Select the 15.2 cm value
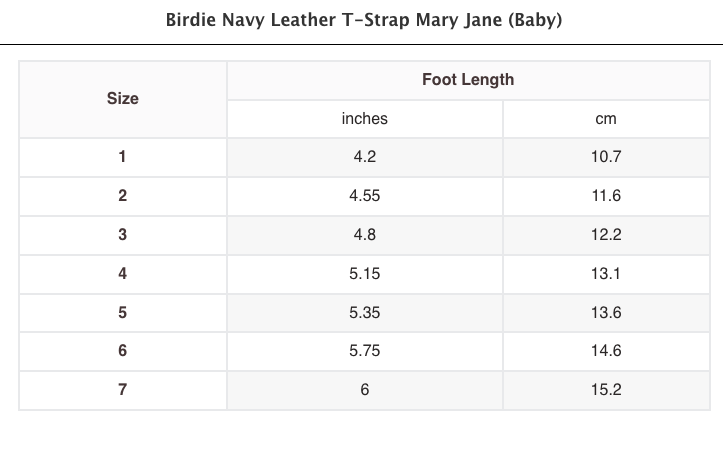Viewport: 723px width, 455px height. click(606, 390)
